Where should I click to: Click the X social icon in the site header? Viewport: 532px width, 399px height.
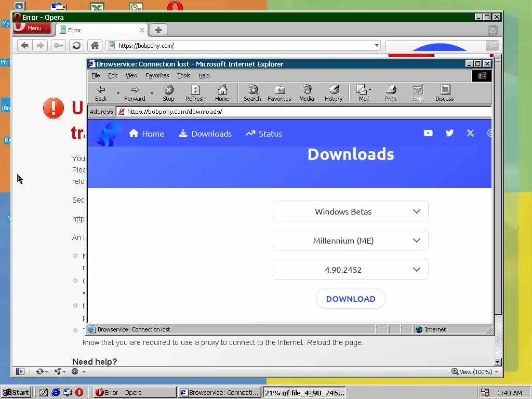click(x=470, y=133)
